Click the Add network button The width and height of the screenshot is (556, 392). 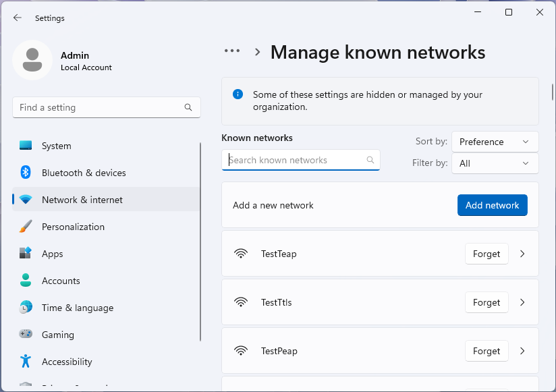(x=492, y=205)
